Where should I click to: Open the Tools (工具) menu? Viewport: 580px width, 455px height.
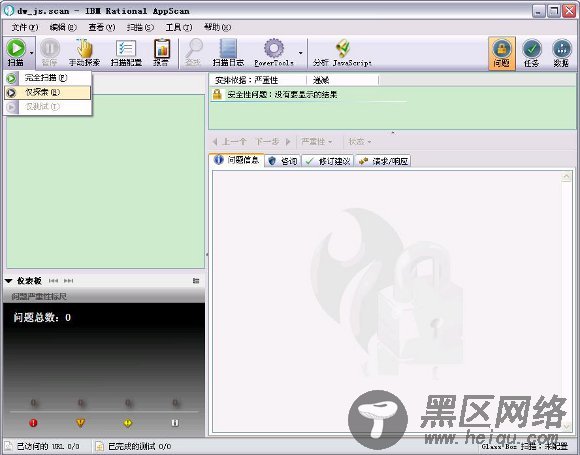point(179,27)
